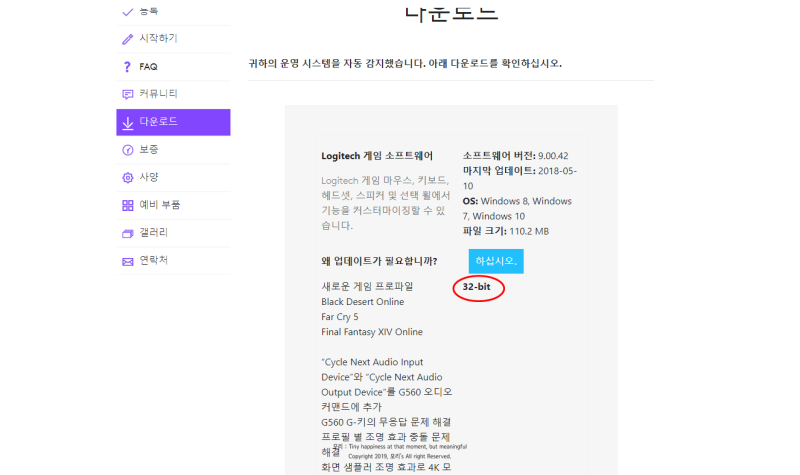800x475 pixels.
Task: Click the grid icon beside 예비 부품
Action: pos(128,205)
